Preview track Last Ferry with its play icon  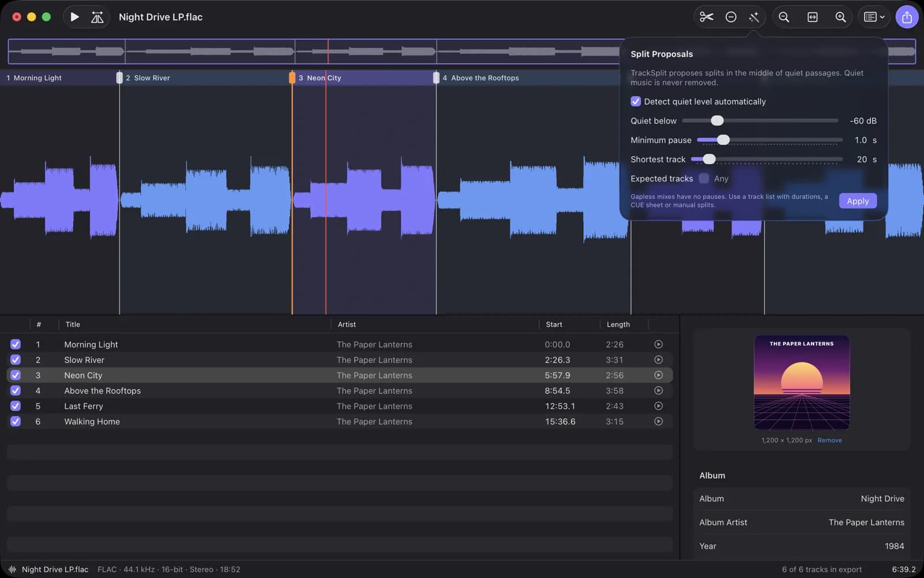pyautogui.click(x=658, y=406)
